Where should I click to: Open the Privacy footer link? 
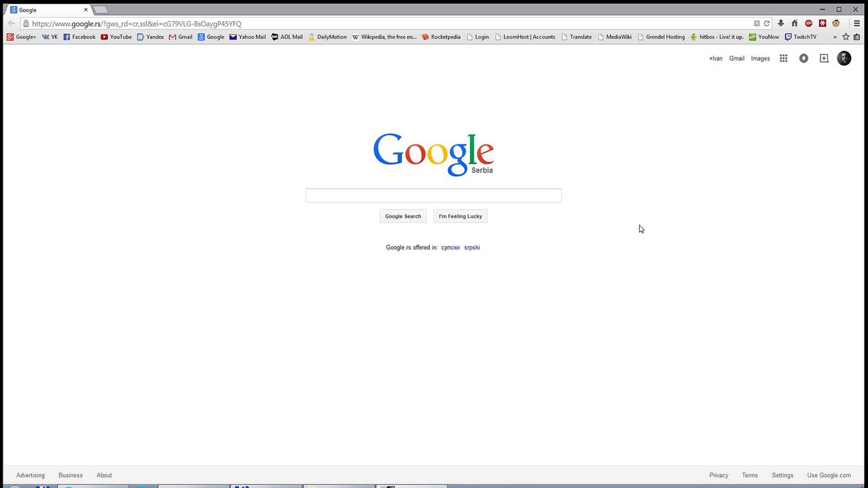[719, 475]
